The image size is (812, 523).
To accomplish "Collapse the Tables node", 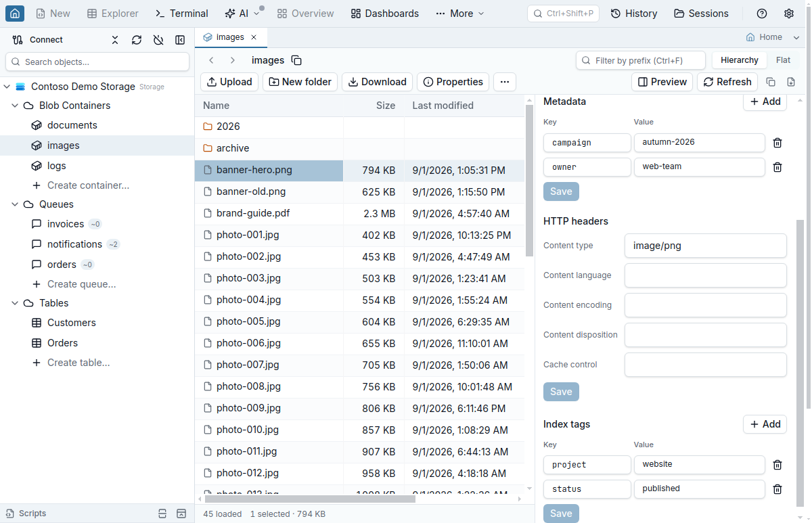I will click(15, 303).
